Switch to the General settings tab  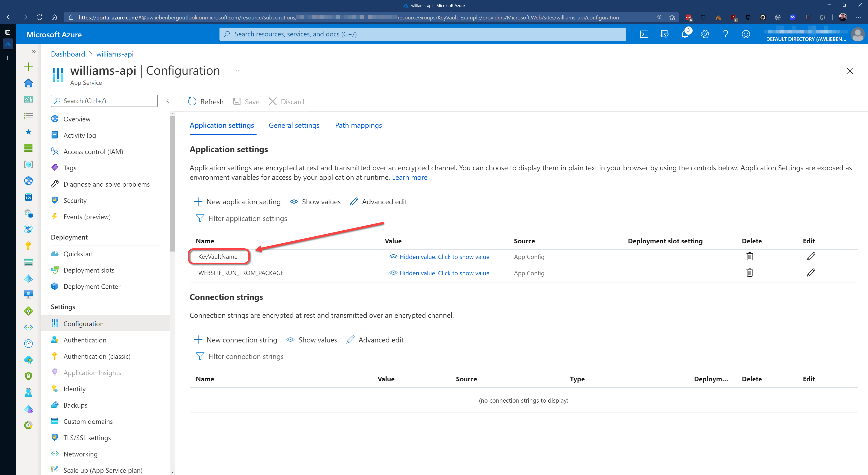coord(294,125)
